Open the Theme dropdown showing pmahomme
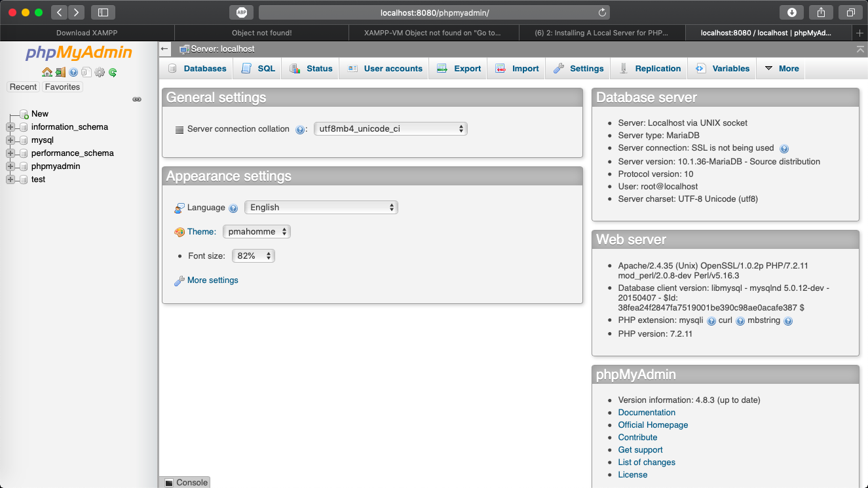The height and width of the screenshot is (488, 868). point(257,232)
